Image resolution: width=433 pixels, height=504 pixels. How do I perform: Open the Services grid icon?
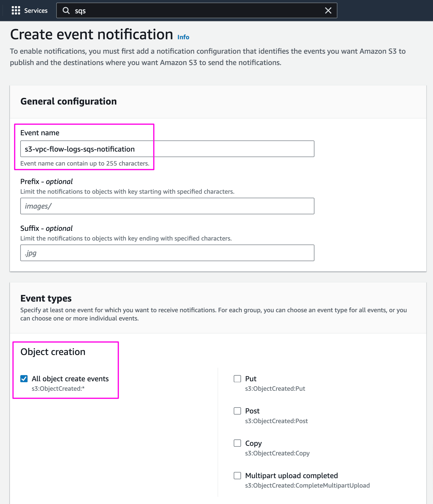(x=15, y=10)
